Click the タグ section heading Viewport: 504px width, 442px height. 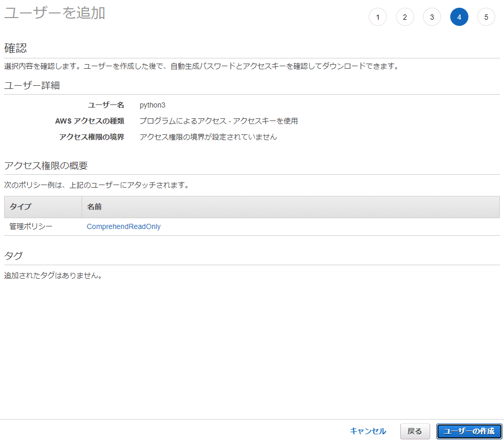tap(13, 256)
